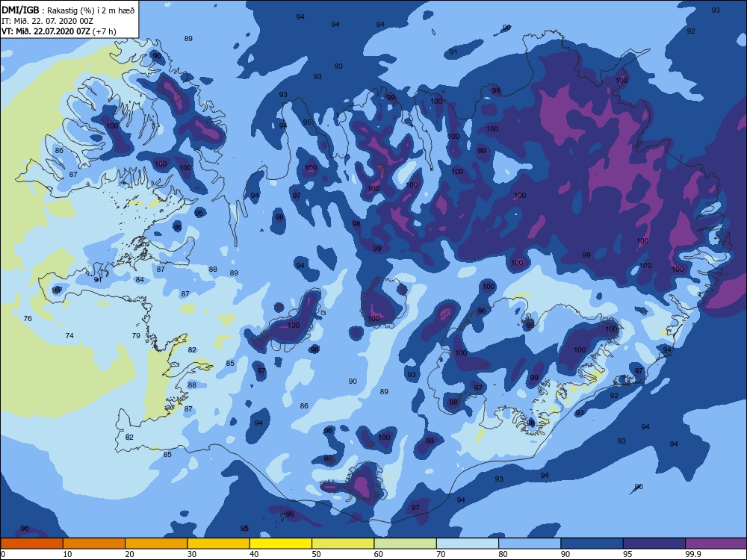The width and height of the screenshot is (747, 560).
Task: Click the valid time line 'VT: Mið. 22.07.2020 07Z (+7 h)'
Action: (x=58, y=31)
